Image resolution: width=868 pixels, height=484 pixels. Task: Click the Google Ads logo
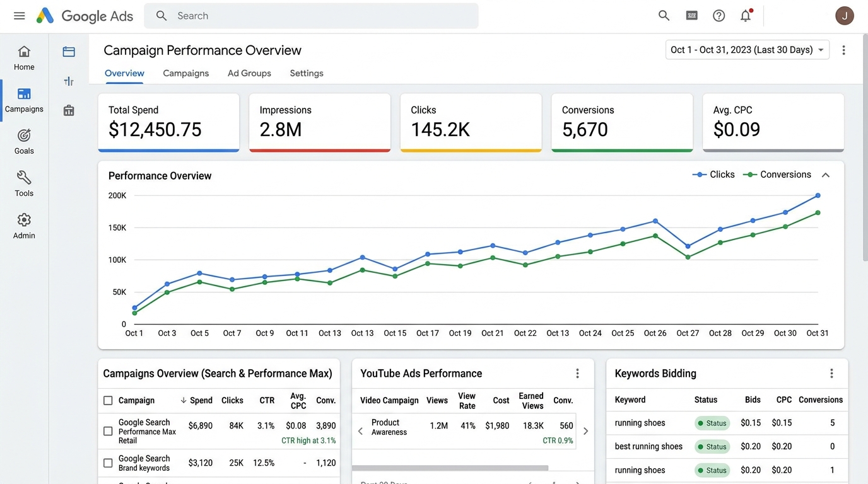pos(85,16)
